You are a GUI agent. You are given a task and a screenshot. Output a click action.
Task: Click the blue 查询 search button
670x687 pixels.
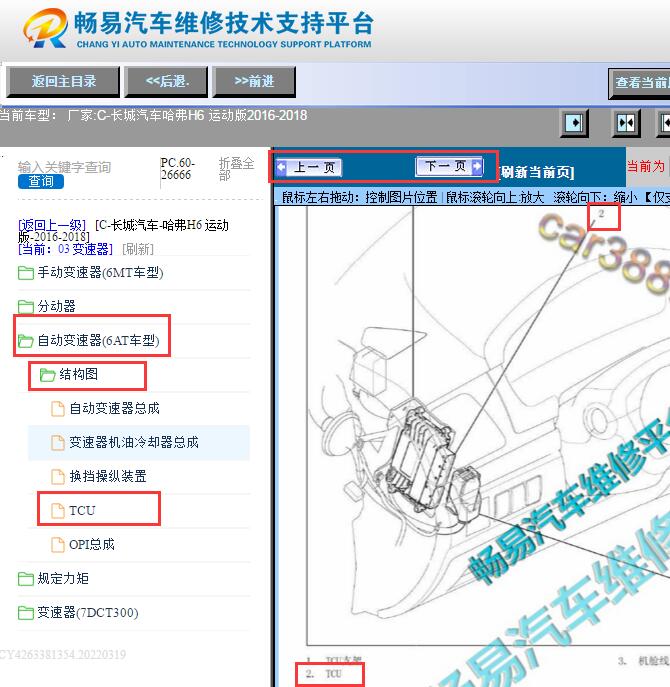tap(41, 181)
